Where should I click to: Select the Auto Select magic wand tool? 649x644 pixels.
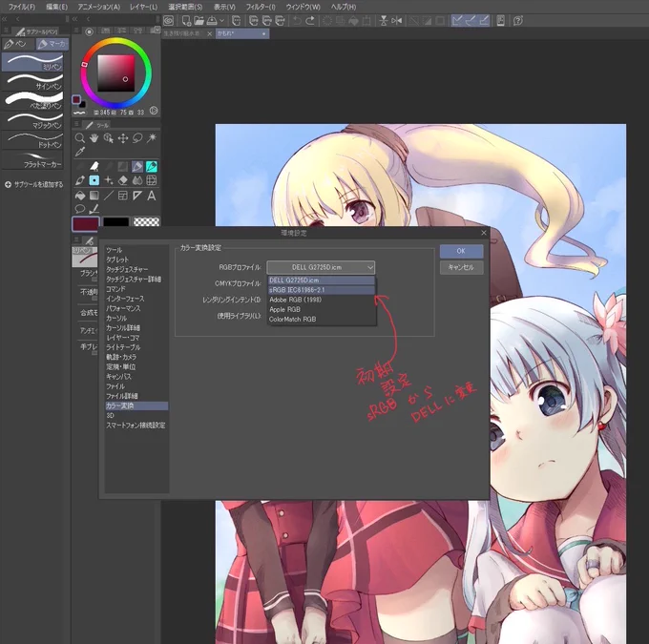(152, 137)
